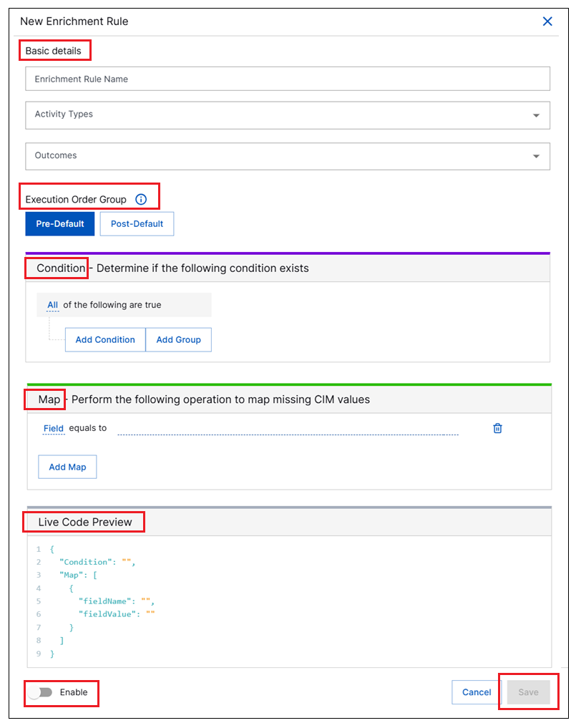576x728 pixels.
Task: Close the New Enrichment Rule dialog
Action: point(547,21)
